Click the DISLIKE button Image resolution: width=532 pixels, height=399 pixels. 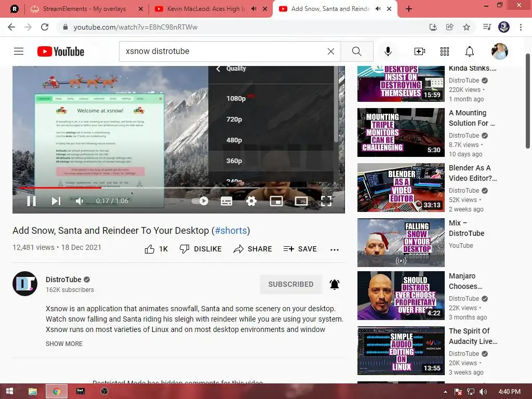pyautogui.click(x=201, y=249)
